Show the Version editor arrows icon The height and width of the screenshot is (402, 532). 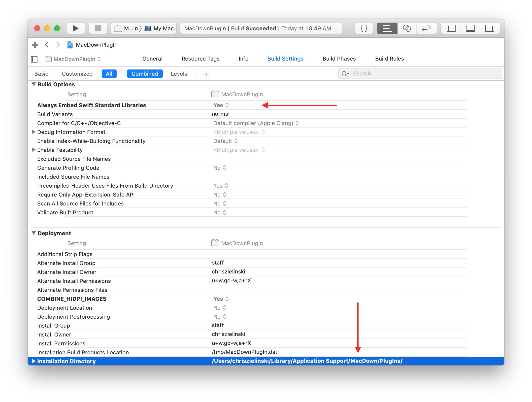[426, 28]
